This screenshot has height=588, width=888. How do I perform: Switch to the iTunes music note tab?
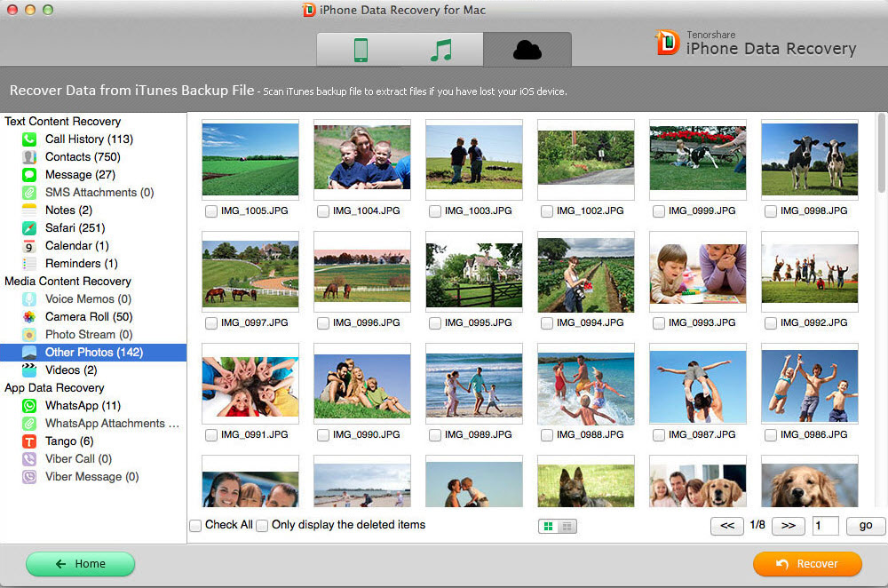click(x=440, y=50)
